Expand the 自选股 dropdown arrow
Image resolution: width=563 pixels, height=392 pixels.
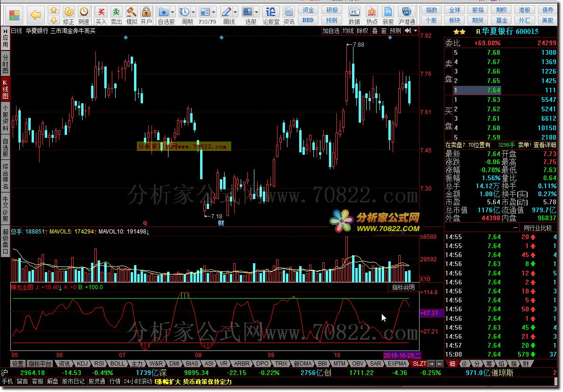(173, 12)
